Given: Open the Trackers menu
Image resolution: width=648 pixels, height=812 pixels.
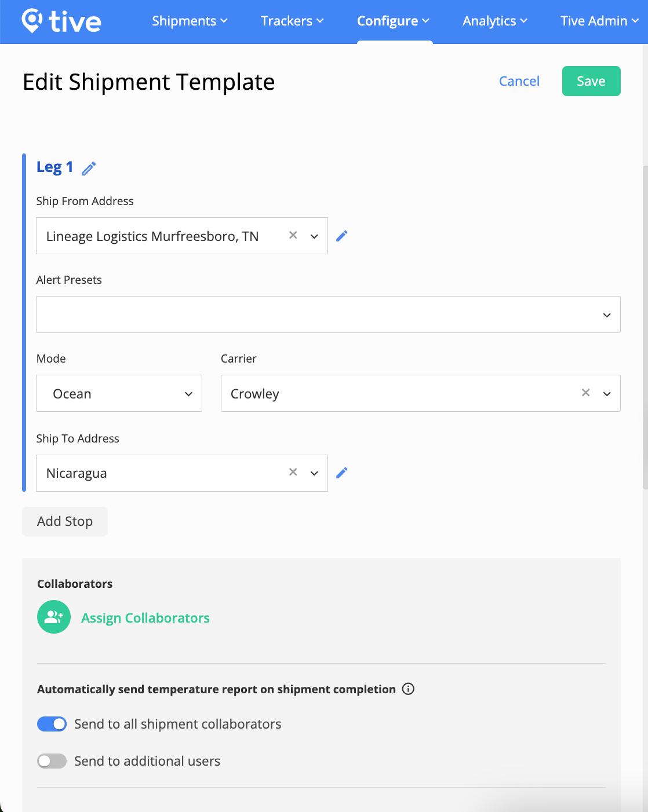Looking at the screenshot, I should coord(292,21).
